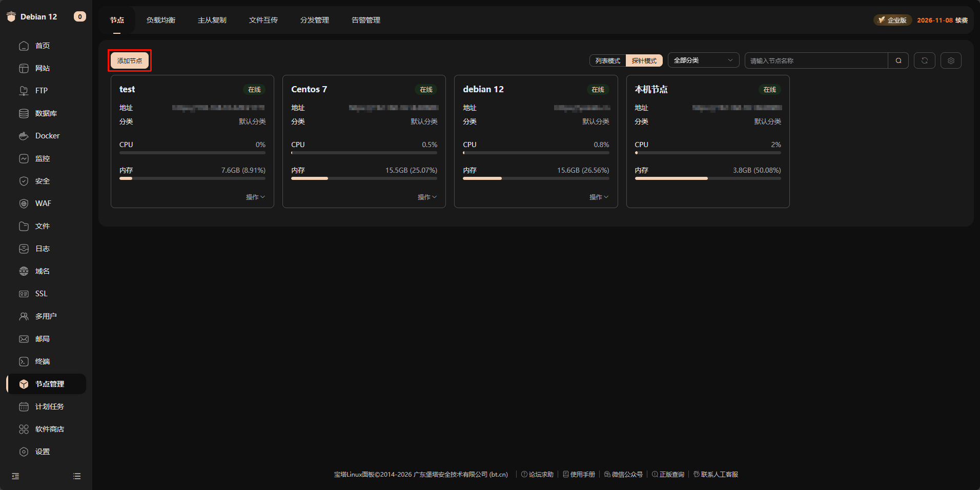
Task: Click the search magnifier icon
Action: [x=898, y=60]
